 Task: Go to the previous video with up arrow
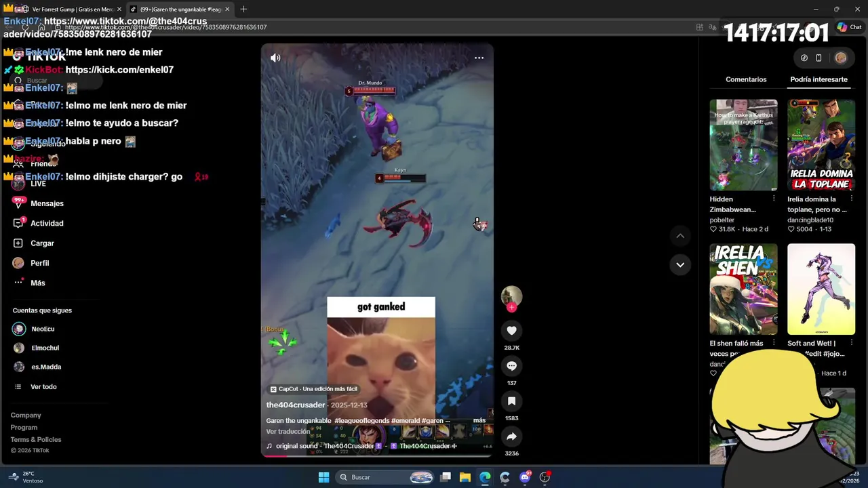(680, 236)
